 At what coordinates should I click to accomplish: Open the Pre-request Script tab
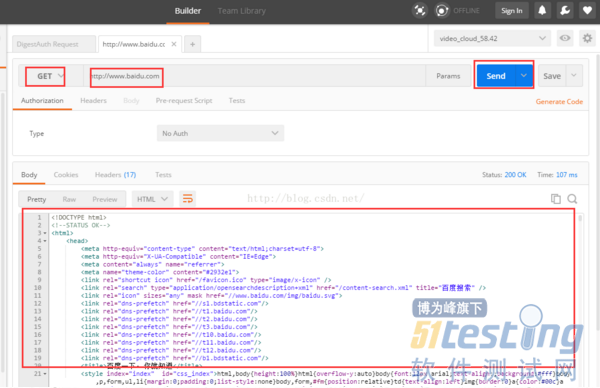click(184, 101)
